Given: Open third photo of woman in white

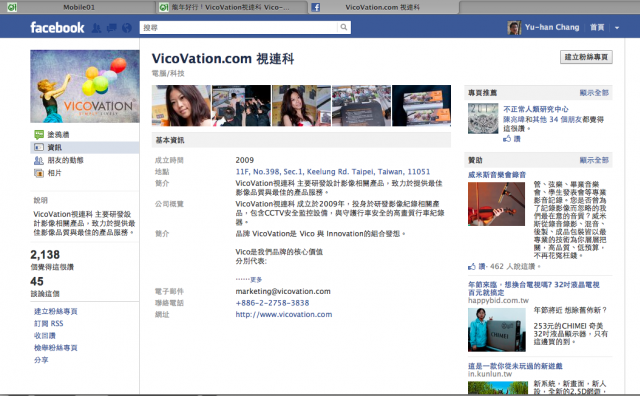Looking at the screenshot, I should coord(301,105).
